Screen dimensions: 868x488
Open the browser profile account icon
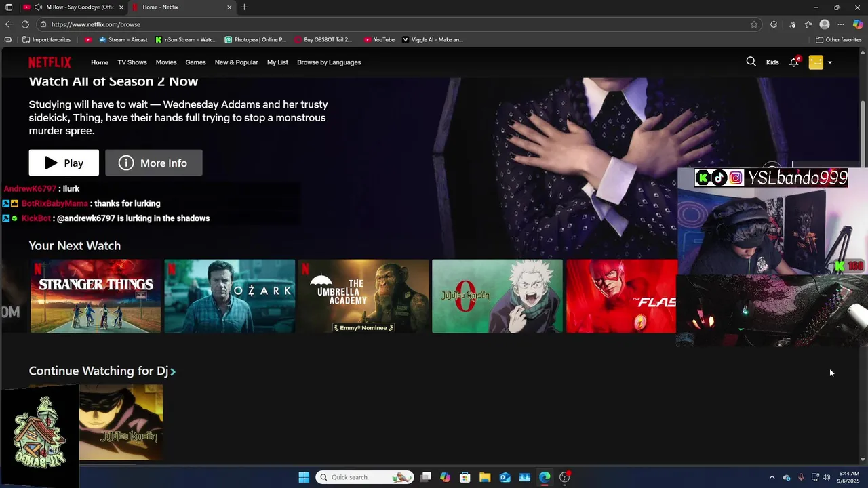pos(825,24)
